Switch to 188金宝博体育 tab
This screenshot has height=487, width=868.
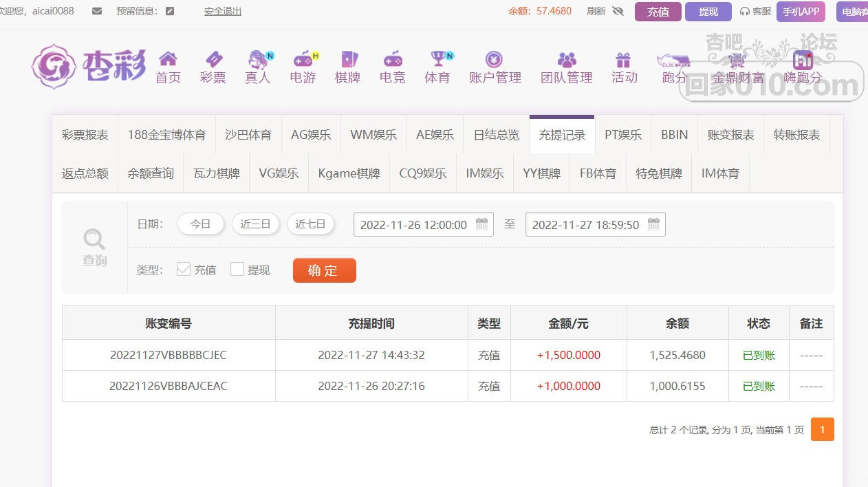(x=166, y=135)
